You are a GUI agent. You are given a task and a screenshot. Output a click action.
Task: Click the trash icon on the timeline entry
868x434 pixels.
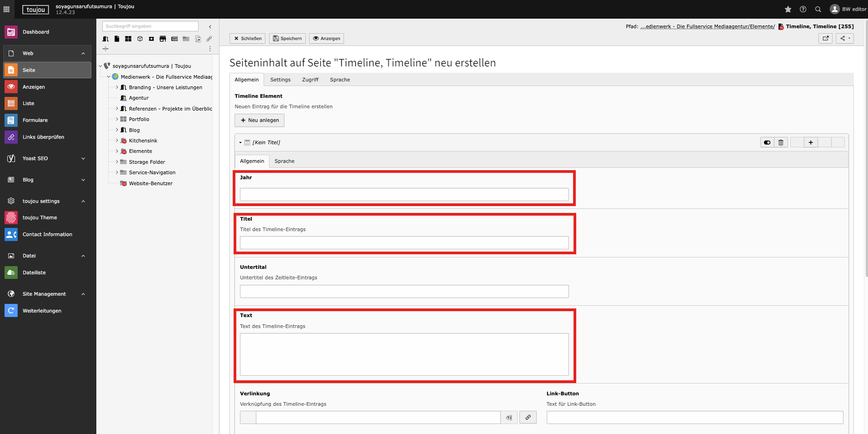pyautogui.click(x=781, y=142)
